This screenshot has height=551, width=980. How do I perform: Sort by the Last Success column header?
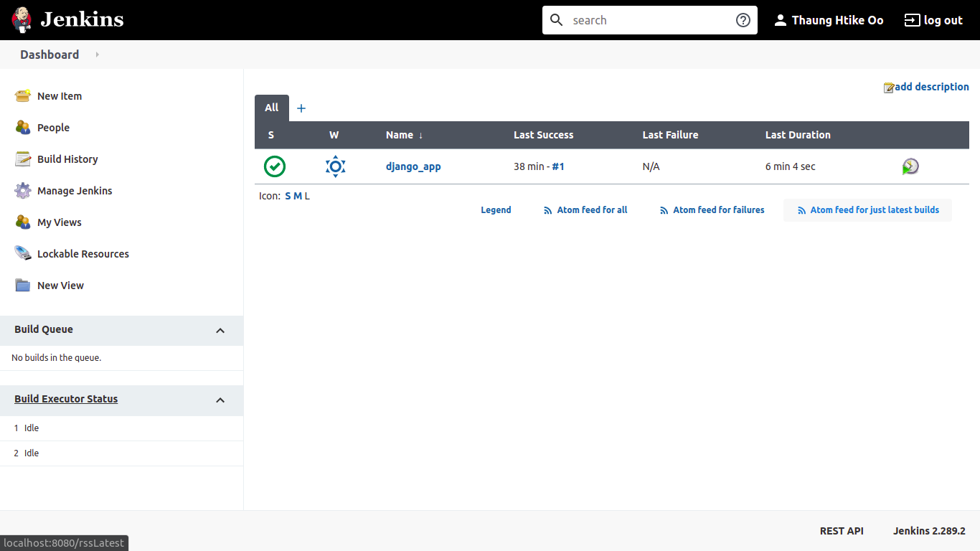tap(544, 135)
